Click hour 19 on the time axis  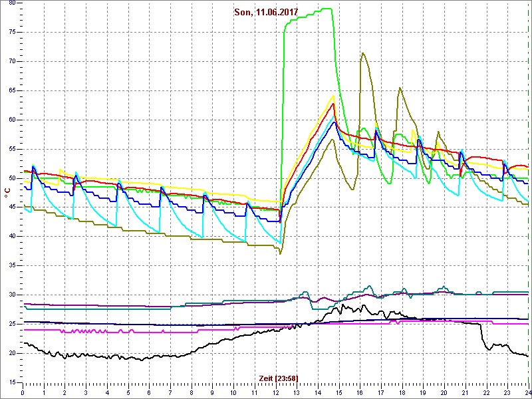click(423, 393)
